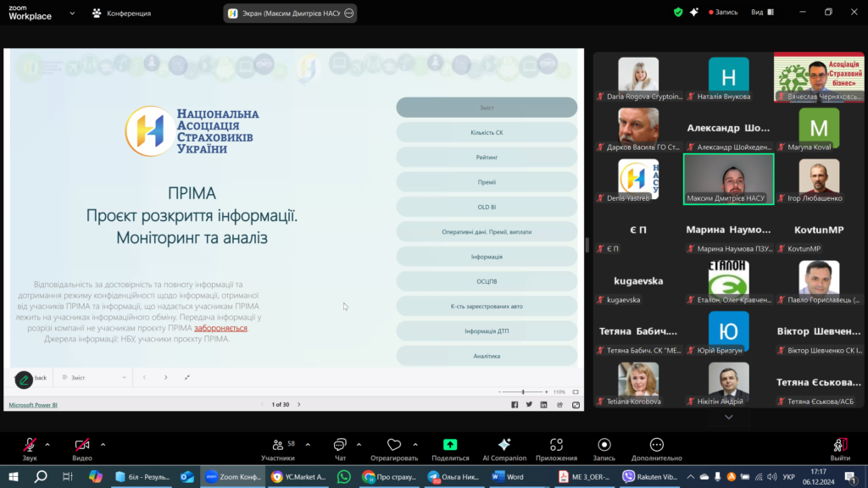Screen dimensions: 868x488
Task: Open Word from the taskbar
Action: 508,476
